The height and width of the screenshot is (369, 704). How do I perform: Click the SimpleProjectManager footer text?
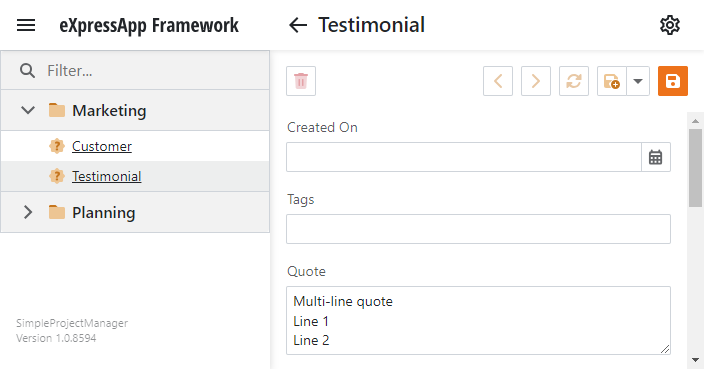72,323
